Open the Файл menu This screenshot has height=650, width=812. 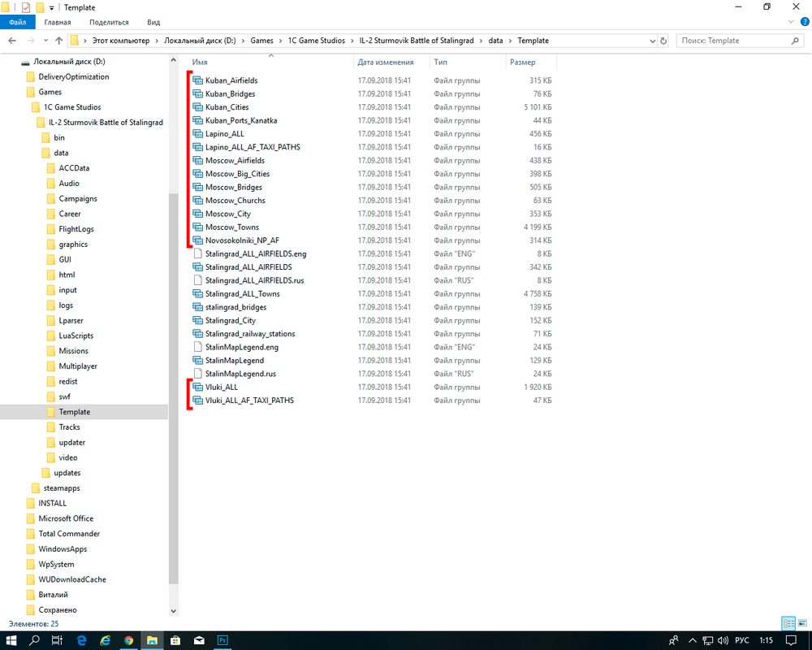coord(16,22)
